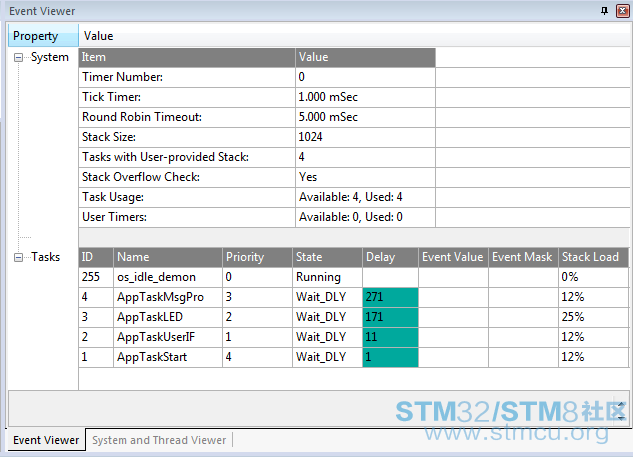Click the 5.000 mSec timeout value

(x=328, y=117)
